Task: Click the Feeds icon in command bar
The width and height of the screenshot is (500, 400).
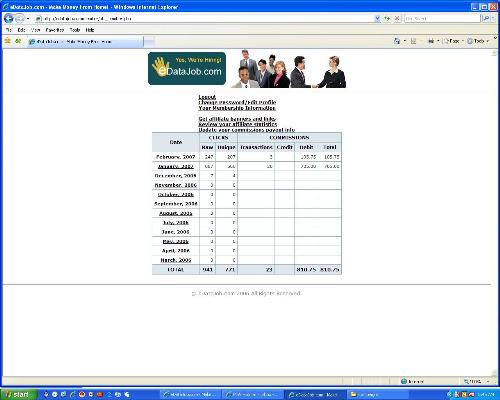Action: 413,41
